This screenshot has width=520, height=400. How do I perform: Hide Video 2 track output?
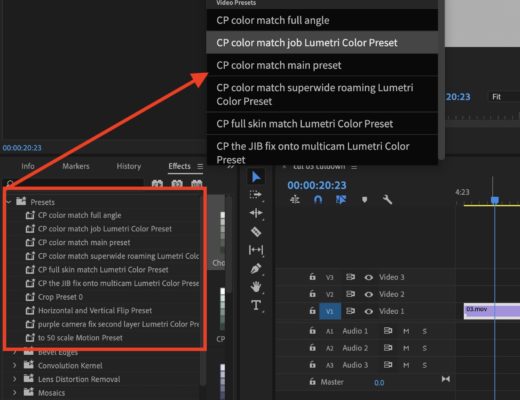click(x=368, y=294)
